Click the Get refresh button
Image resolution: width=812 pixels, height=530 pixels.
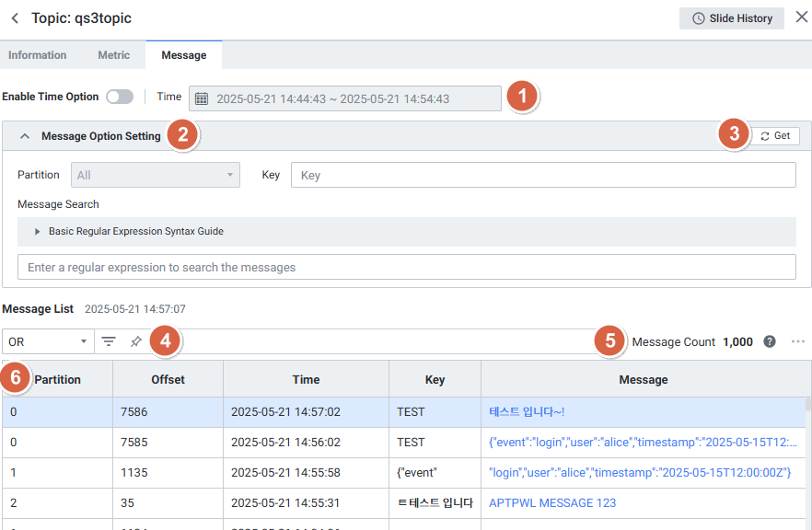click(775, 136)
